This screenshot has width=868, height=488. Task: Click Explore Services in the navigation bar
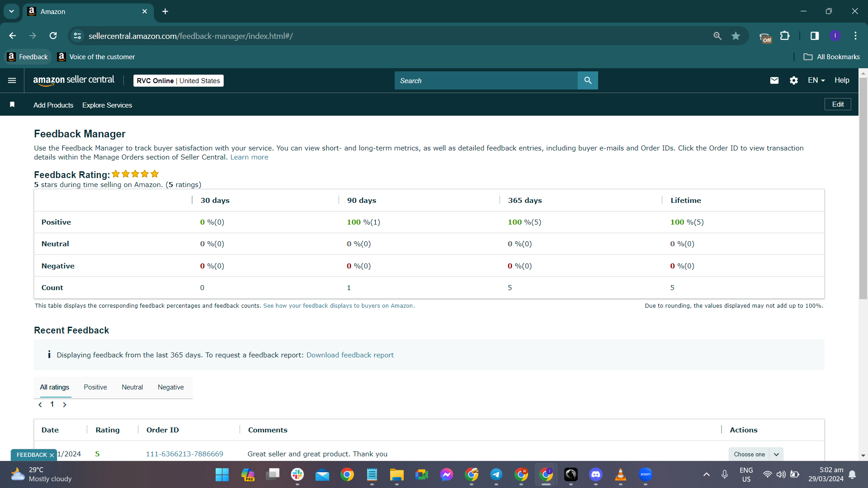(x=107, y=105)
